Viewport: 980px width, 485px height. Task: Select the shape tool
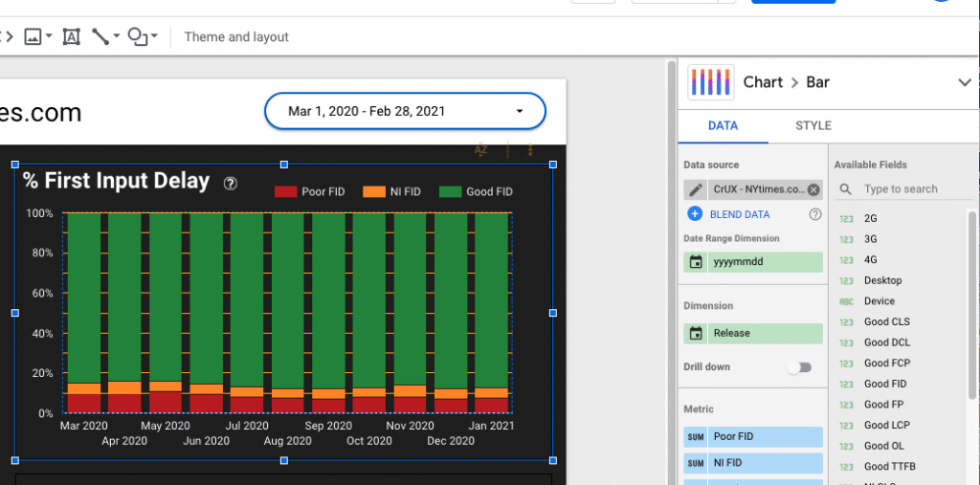(138, 37)
